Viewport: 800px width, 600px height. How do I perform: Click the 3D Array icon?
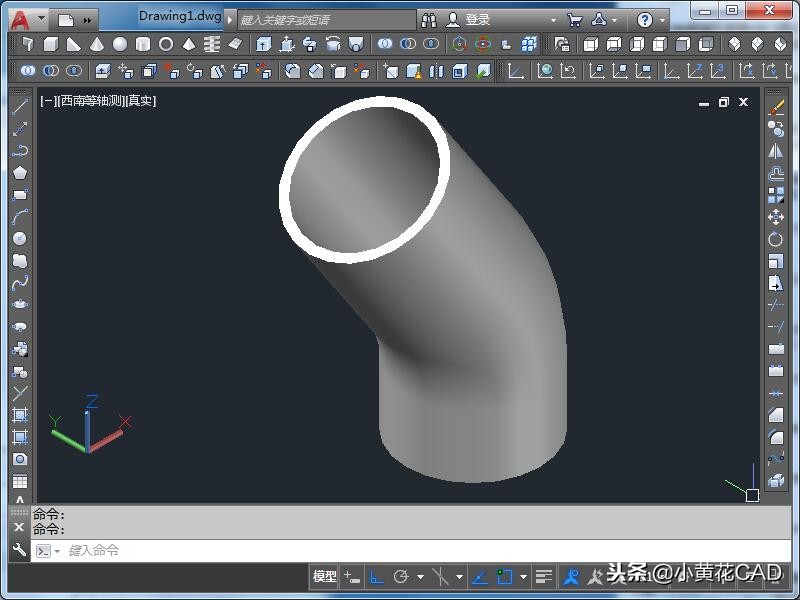click(x=529, y=45)
